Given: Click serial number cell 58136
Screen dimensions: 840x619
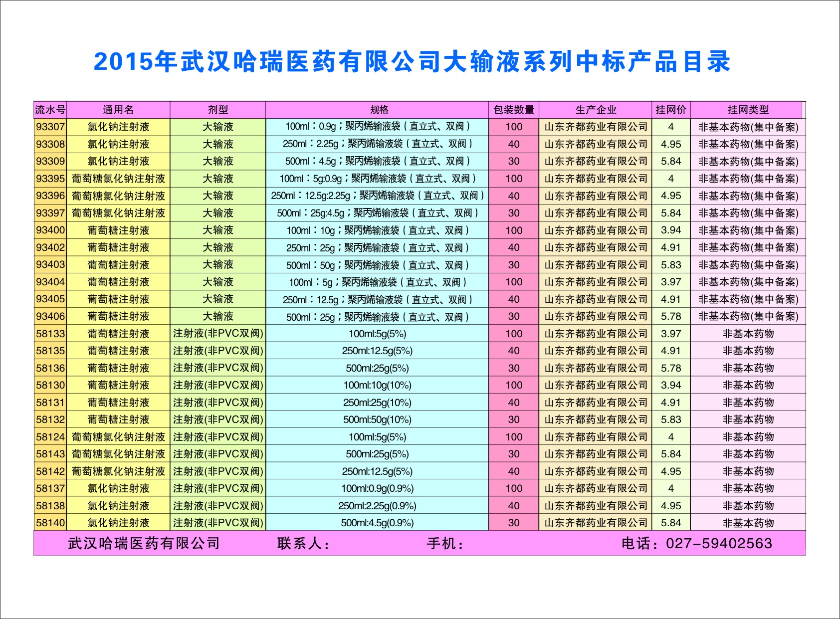Looking at the screenshot, I should tap(50, 368).
